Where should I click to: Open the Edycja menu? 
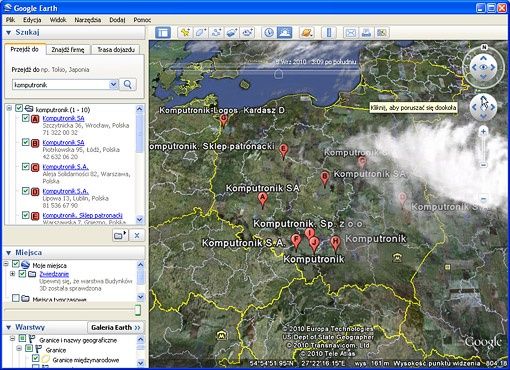point(32,20)
